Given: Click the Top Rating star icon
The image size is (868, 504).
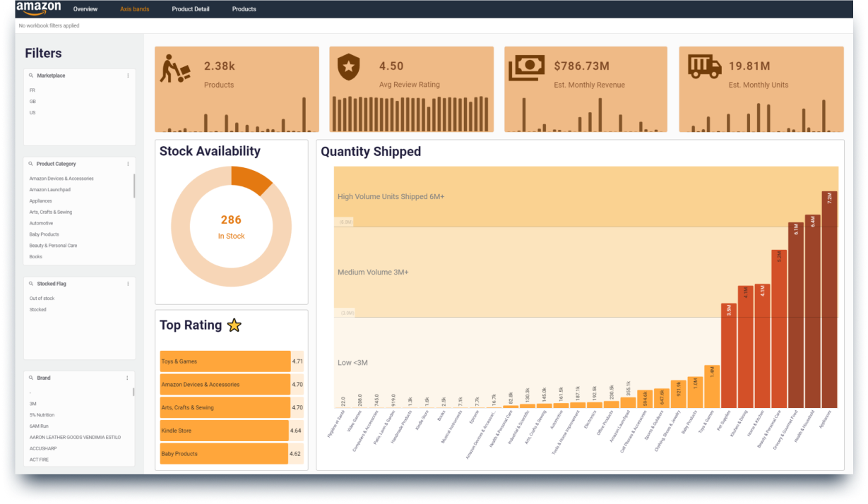Looking at the screenshot, I should (234, 325).
